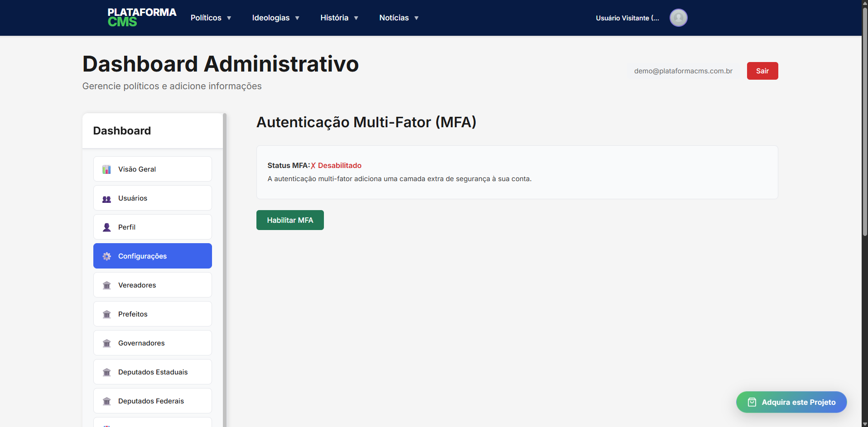Image resolution: width=868 pixels, height=427 pixels.
Task: Click the Adquira este Projeto button
Action: (x=791, y=402)
